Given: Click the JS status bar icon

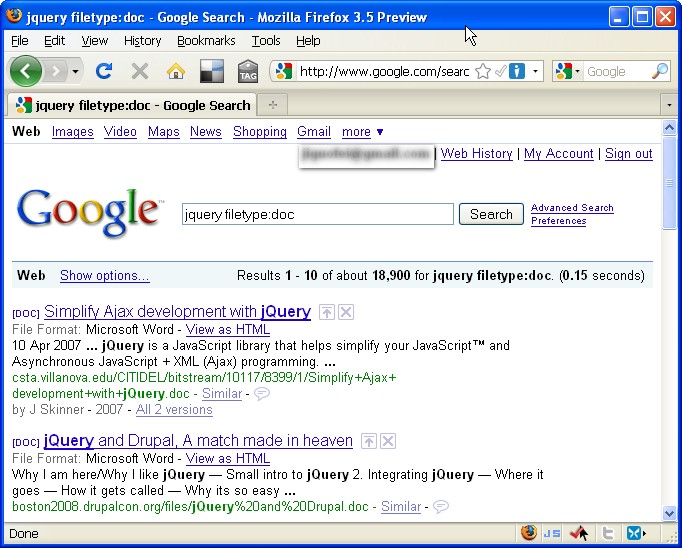Looking at the screenshot, I should [x=552, y=533].
